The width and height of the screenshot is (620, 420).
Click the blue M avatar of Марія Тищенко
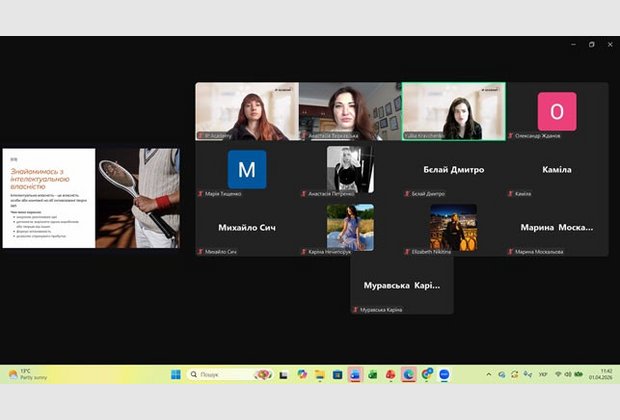tap(247, 169)
